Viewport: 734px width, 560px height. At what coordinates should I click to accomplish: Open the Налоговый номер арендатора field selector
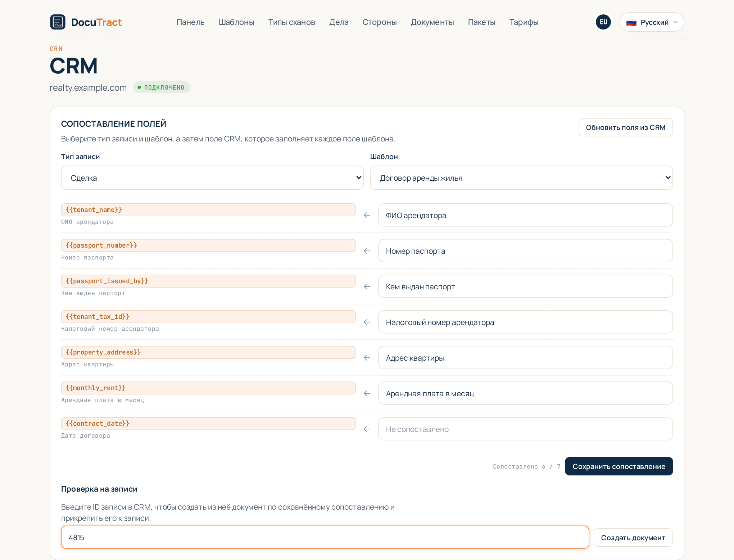[x=525, y=322]
